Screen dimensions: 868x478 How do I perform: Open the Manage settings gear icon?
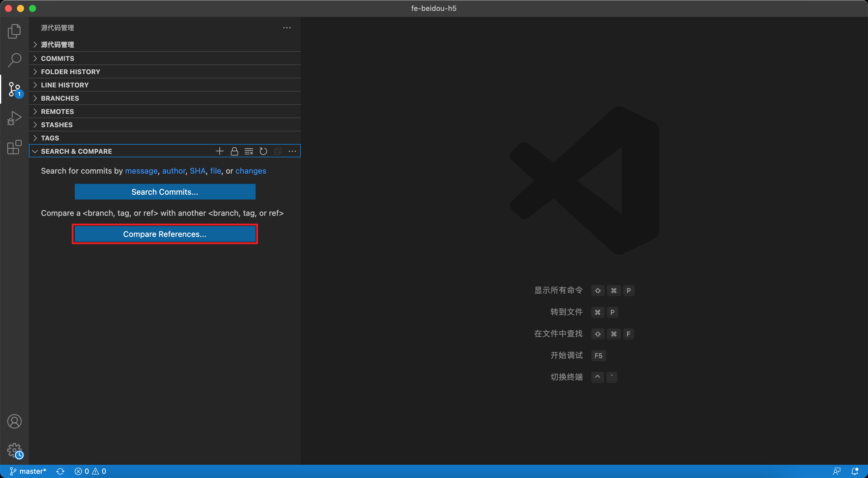coord(14,450)
